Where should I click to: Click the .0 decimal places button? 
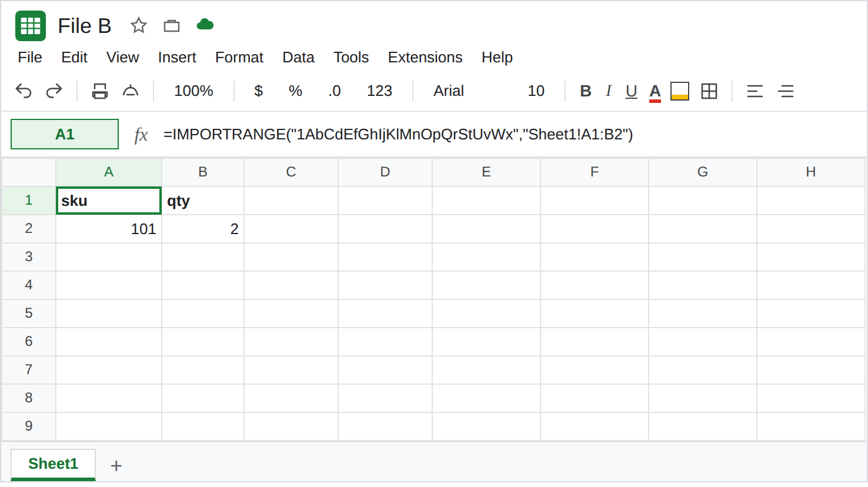[x=335, y=91]
